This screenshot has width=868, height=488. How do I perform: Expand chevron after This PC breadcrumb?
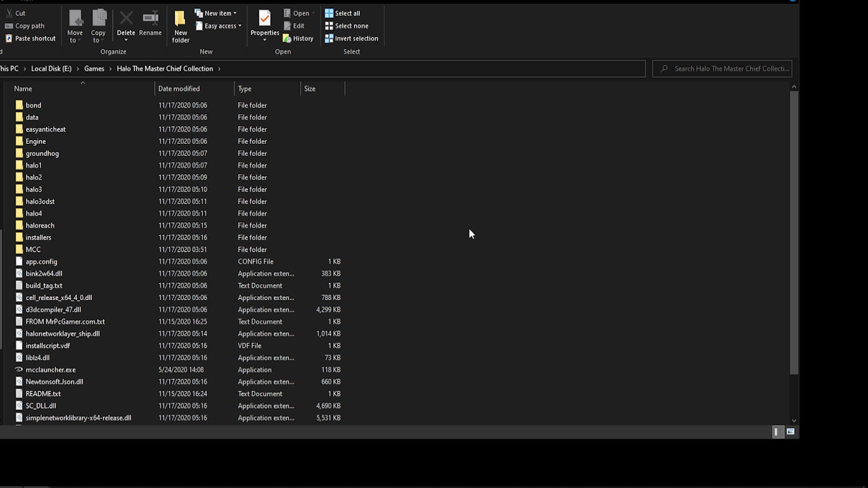(25, 69)
